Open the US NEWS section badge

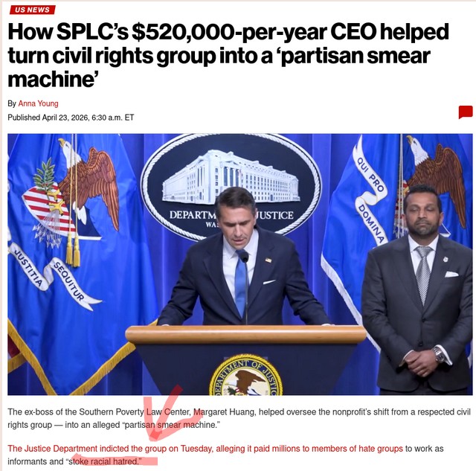32,10
